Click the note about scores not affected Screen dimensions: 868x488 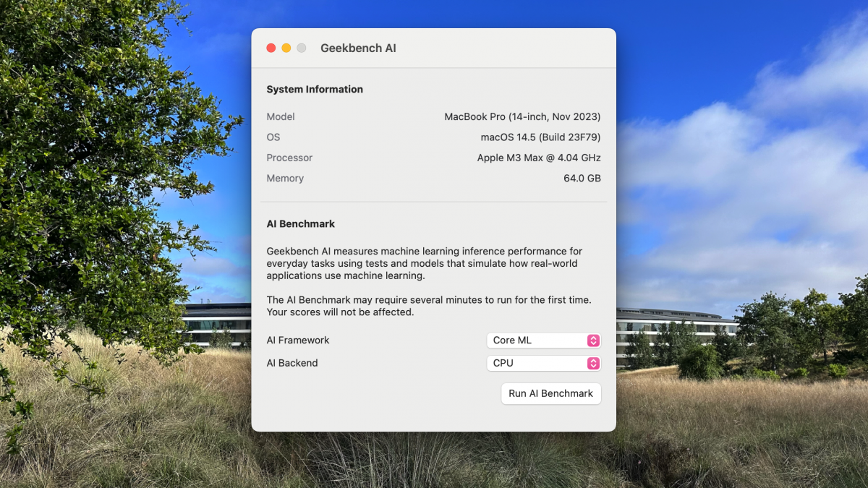tap(429, 306)
